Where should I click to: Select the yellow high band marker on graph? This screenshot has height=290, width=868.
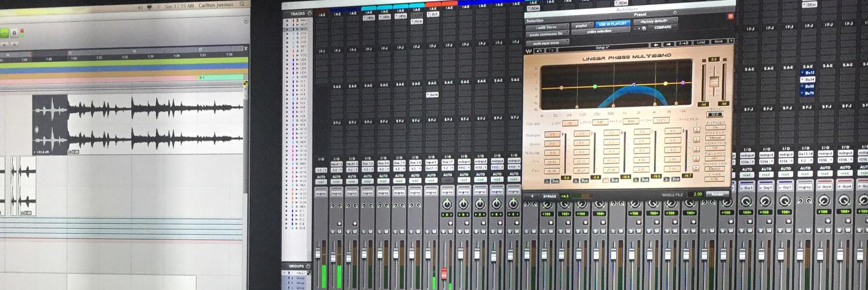[x=665, y=83]
